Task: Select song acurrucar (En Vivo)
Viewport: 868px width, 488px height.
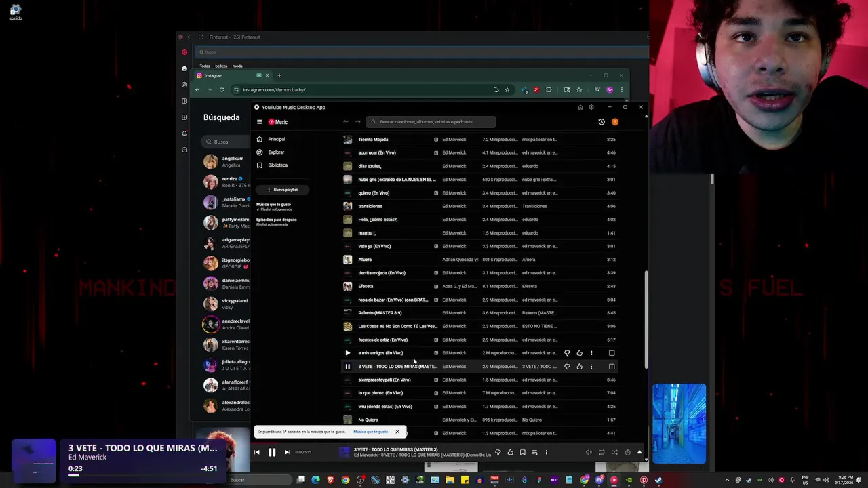Action: pyautogui.click(x=377, y=152)
